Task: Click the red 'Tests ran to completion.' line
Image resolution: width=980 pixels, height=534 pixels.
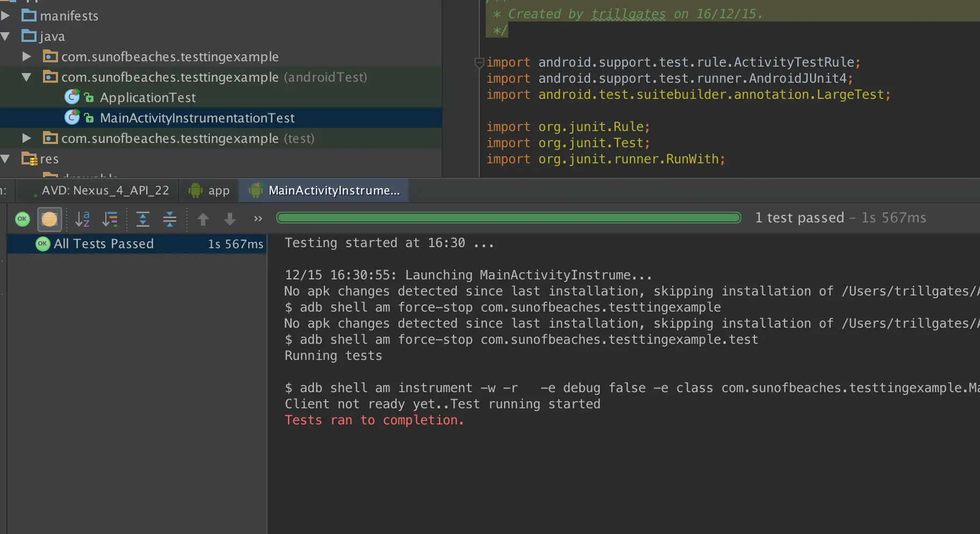Action: tap(374, 420)
